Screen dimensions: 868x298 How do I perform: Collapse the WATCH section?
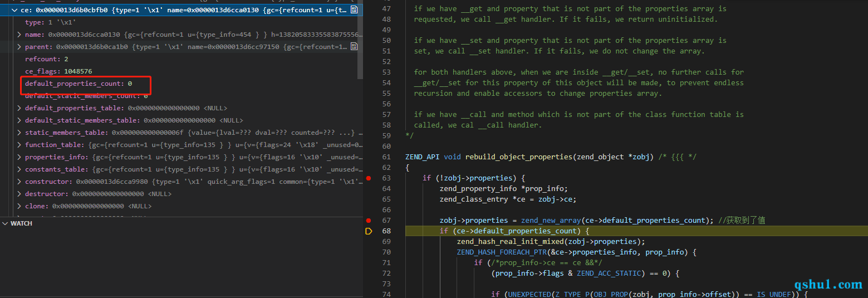pos(5,223)
